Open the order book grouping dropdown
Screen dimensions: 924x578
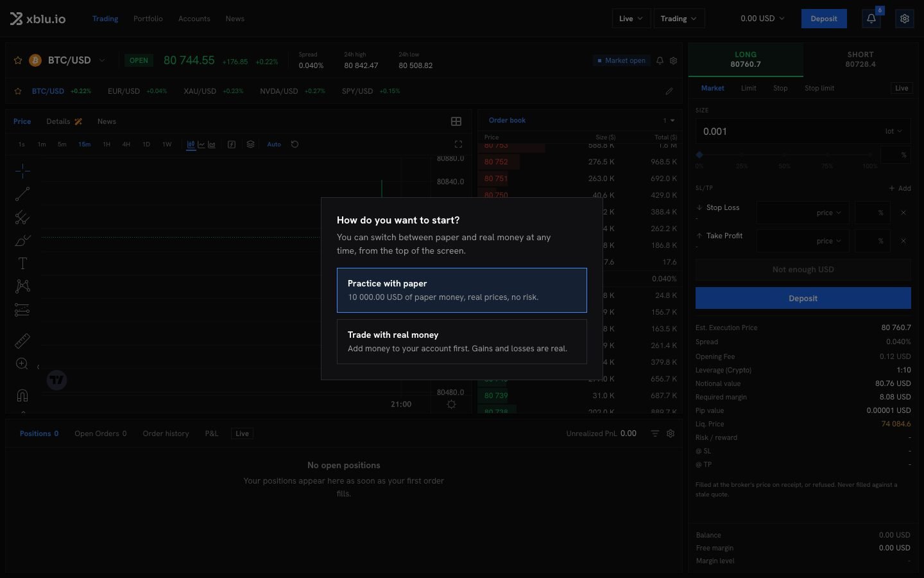(669, 121)
